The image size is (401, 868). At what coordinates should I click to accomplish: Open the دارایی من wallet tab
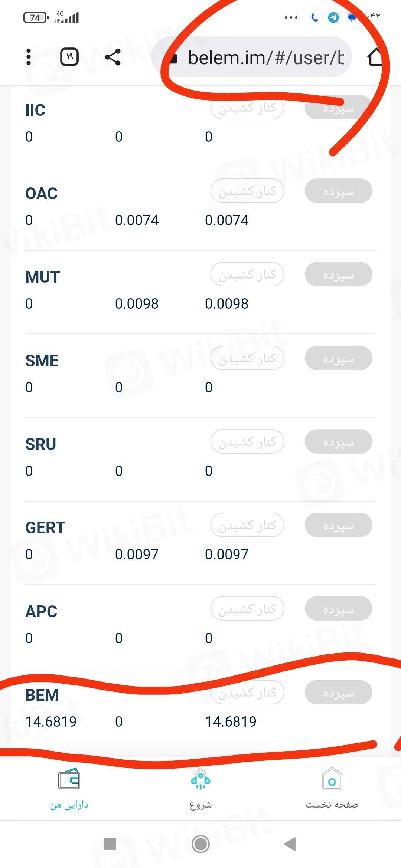[69, 789]
